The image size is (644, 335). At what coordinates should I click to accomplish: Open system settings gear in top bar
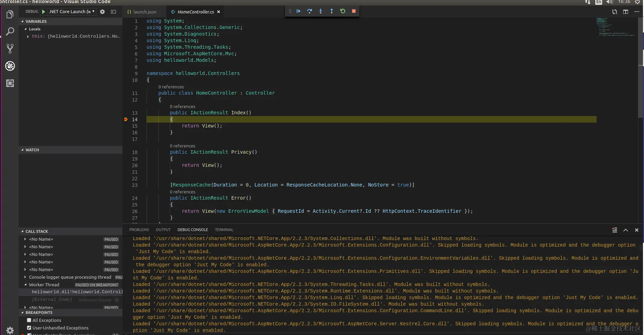(x=637, y=2)
